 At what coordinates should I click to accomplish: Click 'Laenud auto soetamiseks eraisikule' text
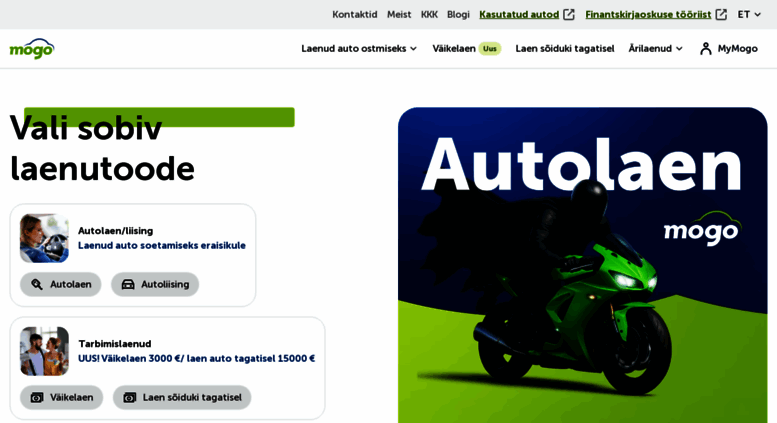(162, 245)
